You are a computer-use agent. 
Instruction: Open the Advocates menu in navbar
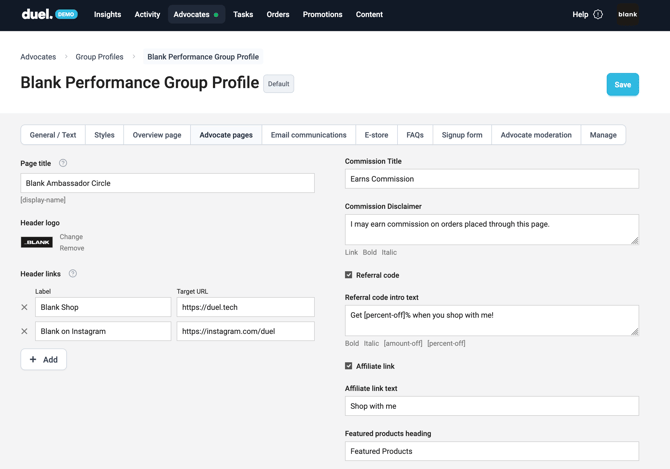191,15
